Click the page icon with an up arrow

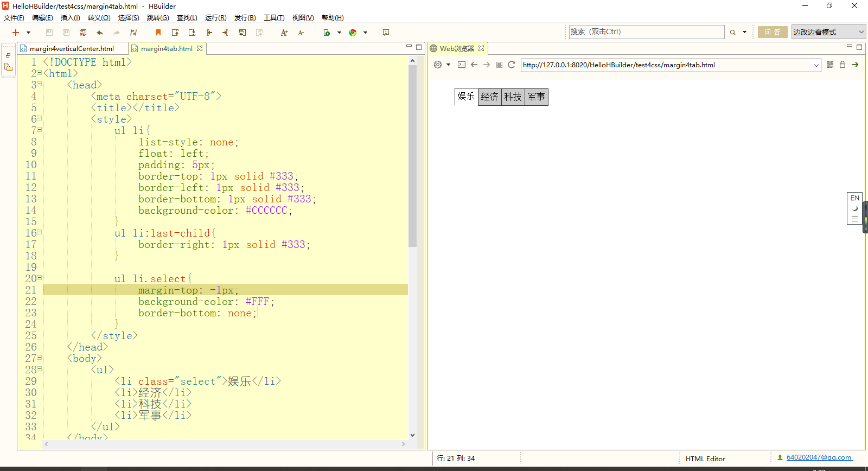(175, 33)
